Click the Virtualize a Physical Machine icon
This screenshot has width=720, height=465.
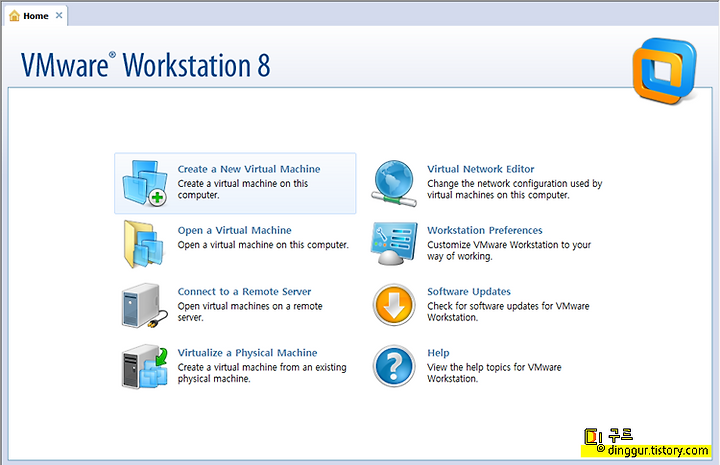point(145,367)
